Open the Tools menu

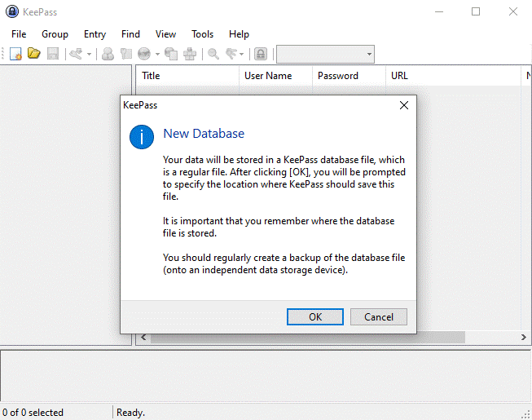pyautogui.click(x=202, y=34)
